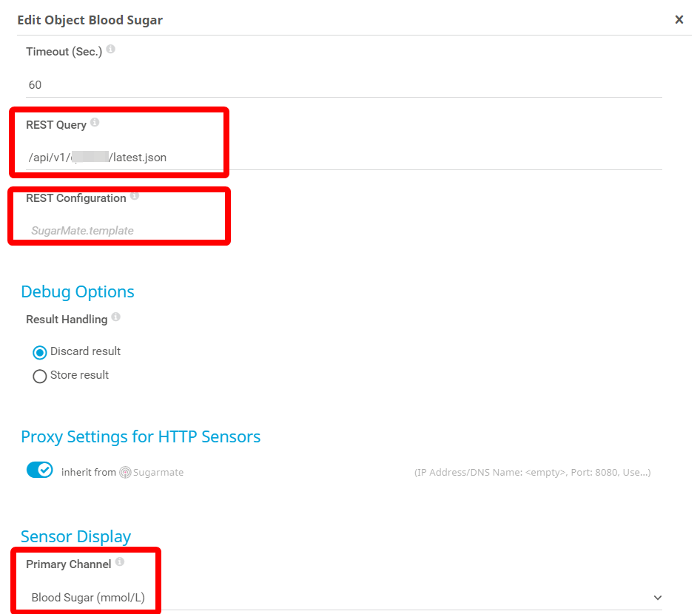The height and width of the screenshot is (614, 700).
Task: Click the inherited proxy IP Address summary text
Action: [532, 472]
